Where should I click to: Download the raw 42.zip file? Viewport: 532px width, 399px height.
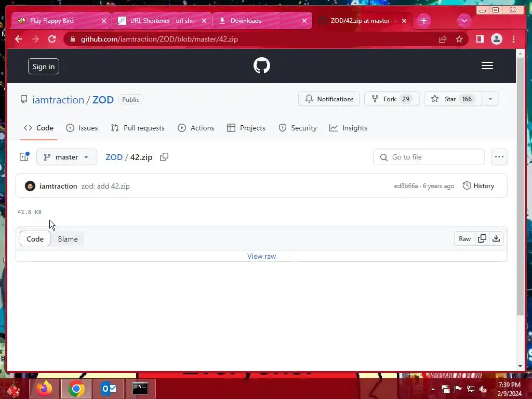pos(496,239)
